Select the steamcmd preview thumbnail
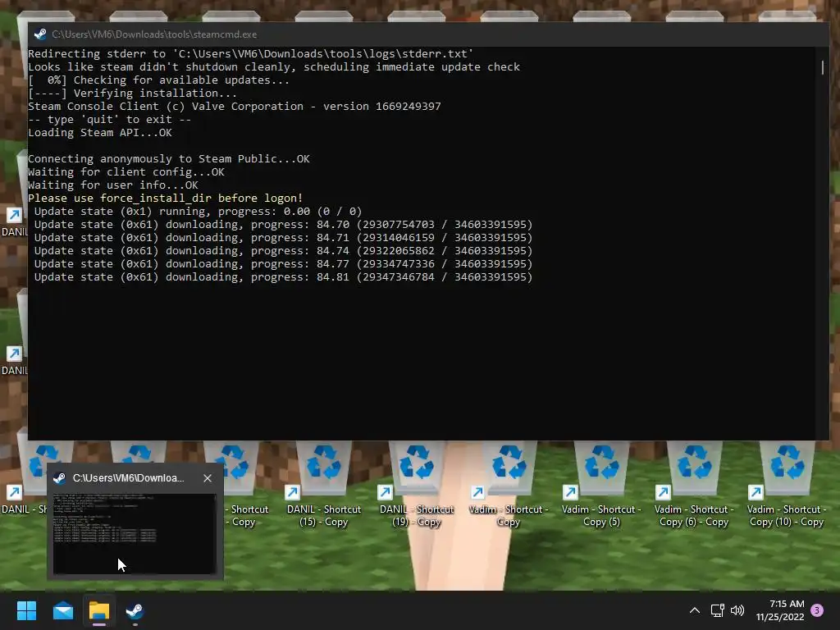The width and height of the screenshot is (840, 630). pyautogui.click(x=135, y=533)
